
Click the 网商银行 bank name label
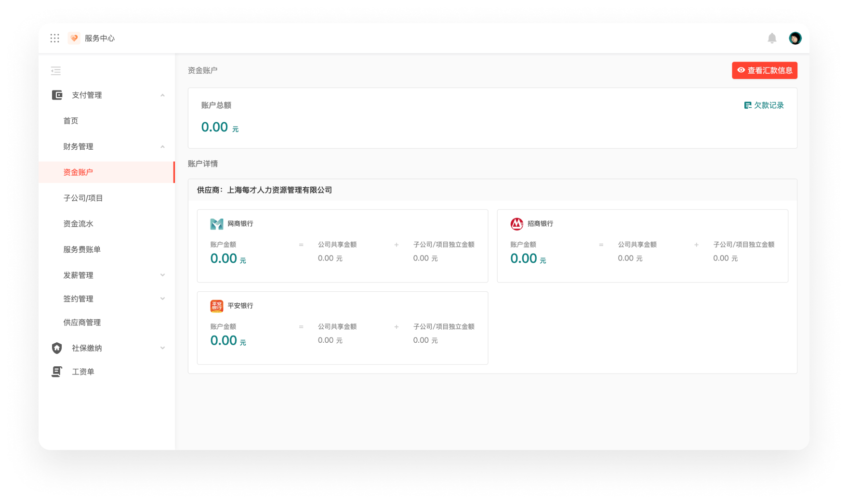click(240, 224)
